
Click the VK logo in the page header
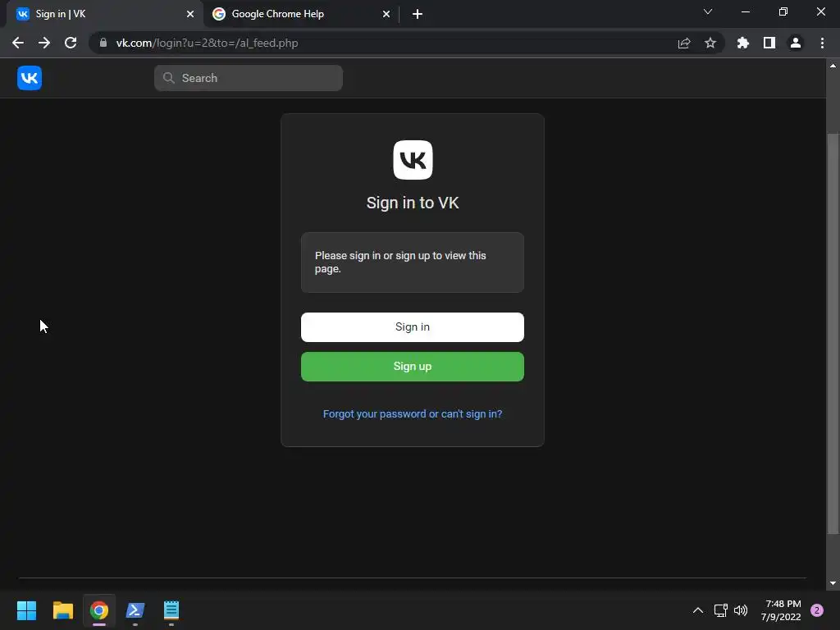30,78
